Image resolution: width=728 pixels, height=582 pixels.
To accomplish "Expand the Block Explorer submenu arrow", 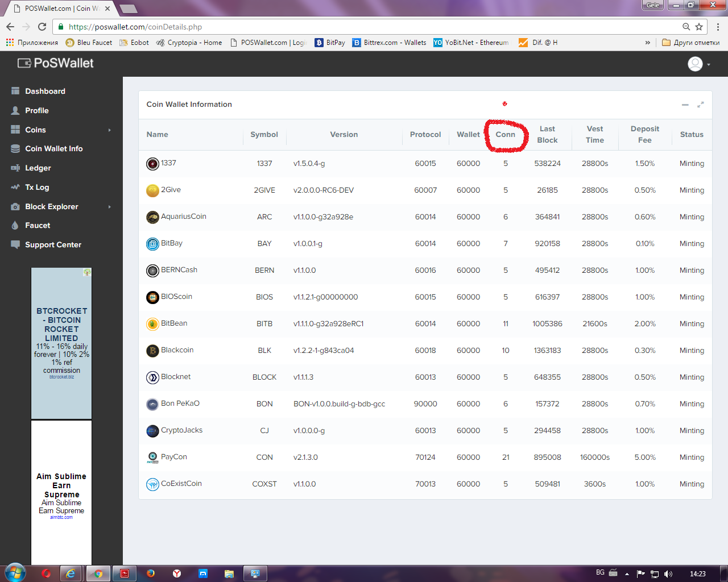I will point(110,207).
